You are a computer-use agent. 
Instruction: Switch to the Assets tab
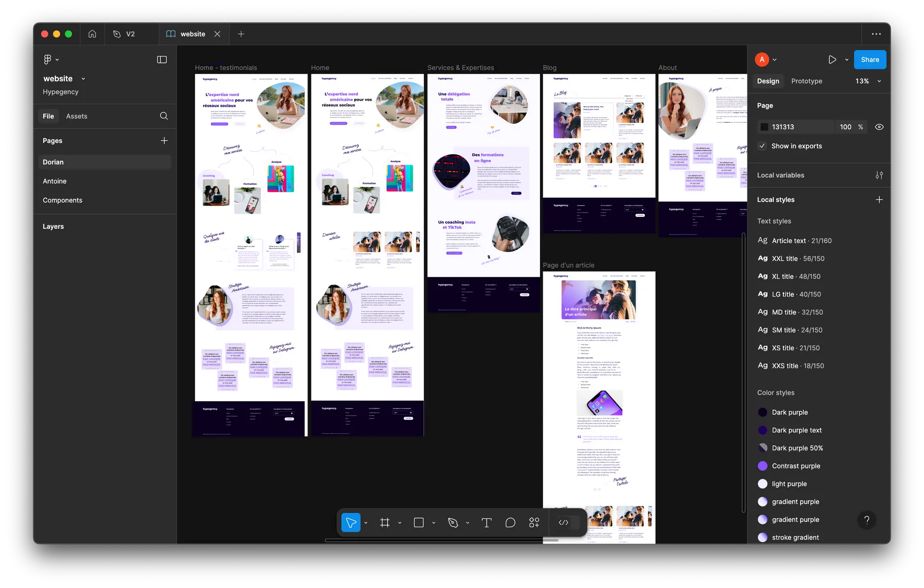[77, 116]
